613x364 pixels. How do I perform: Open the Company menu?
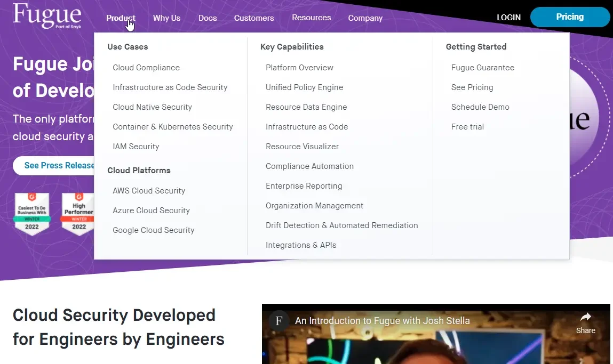365,18
